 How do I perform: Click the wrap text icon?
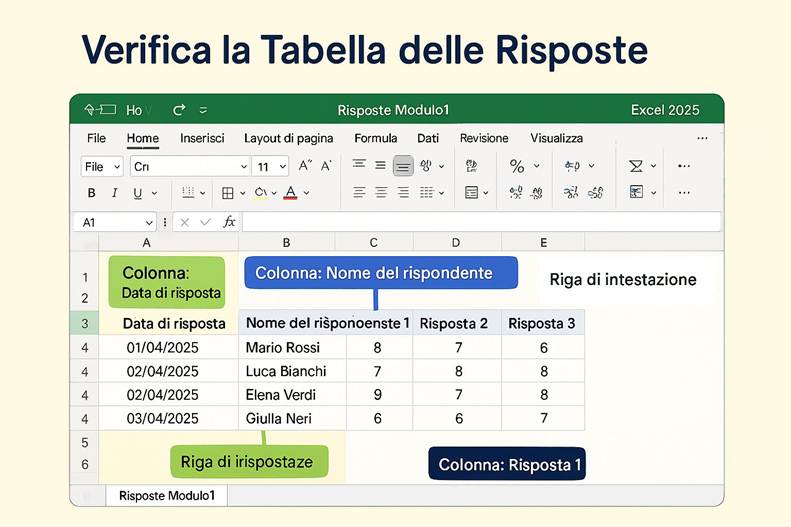pos(472,166)
